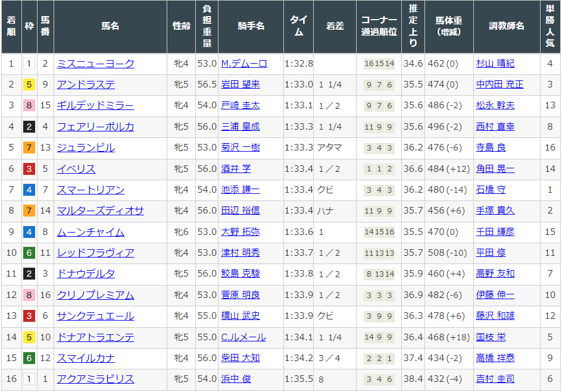The height and width of the screenshot is (392, 562).
Task: Open horse スマイルカナ link
Action: [86, 358]
